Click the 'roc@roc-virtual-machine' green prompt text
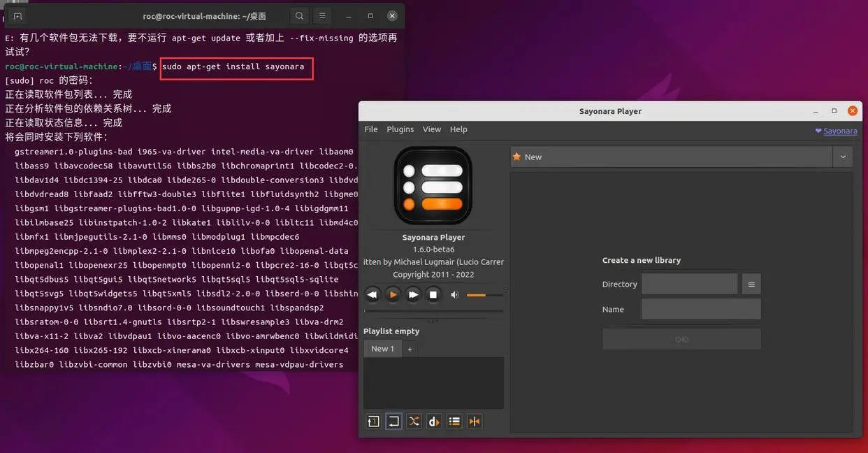 (x=61, y=66)
